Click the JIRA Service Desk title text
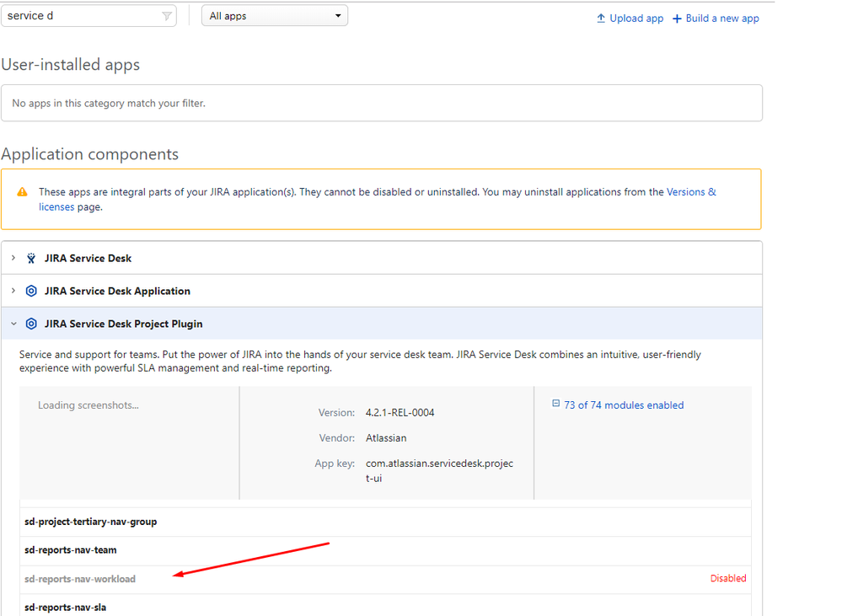The width and height of the screenshot is (842, 616). 88,259
